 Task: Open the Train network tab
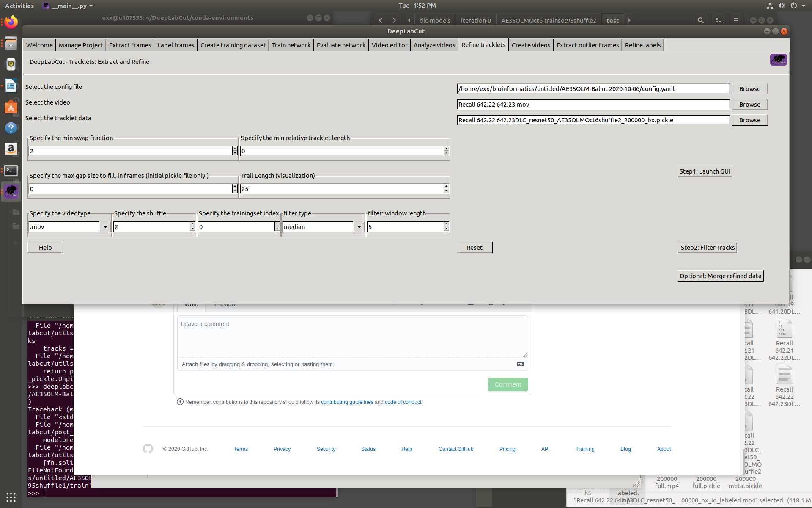(x=291, y=45)
